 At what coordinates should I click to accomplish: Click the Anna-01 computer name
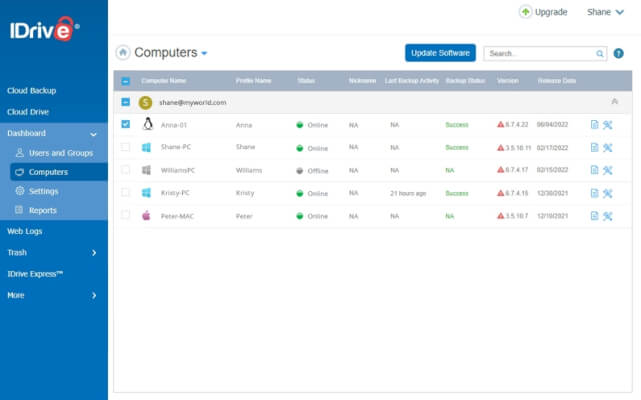174,125
